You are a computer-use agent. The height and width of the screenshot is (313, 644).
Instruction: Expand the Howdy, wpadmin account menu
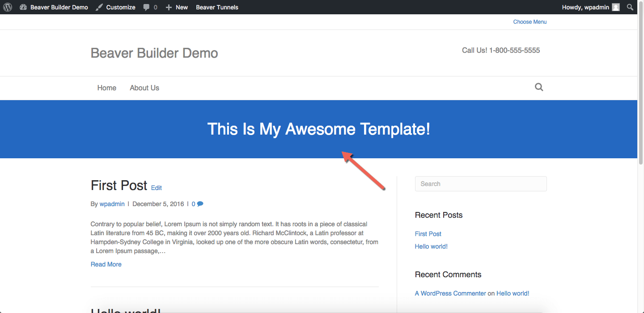click(x=585, y=7)
